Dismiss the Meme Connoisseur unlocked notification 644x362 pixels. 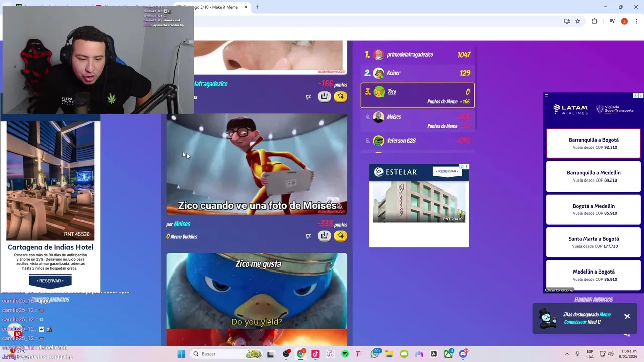627,316
